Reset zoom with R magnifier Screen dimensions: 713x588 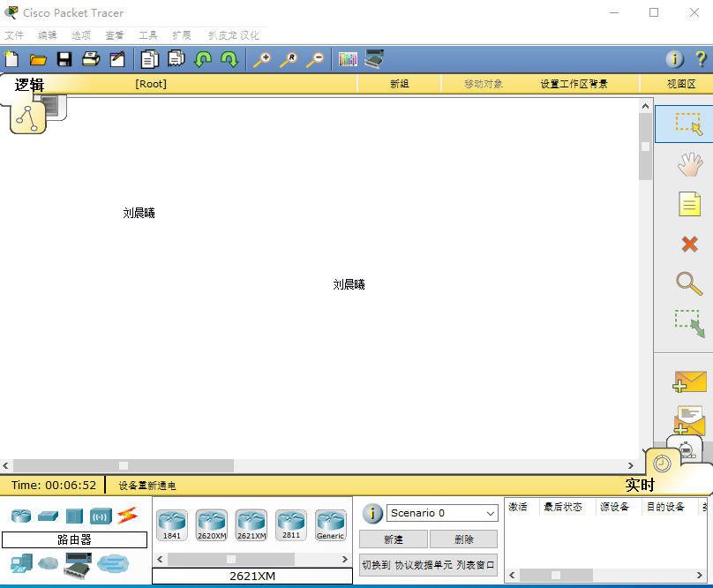pyautogui.click(x=289, y=59)
